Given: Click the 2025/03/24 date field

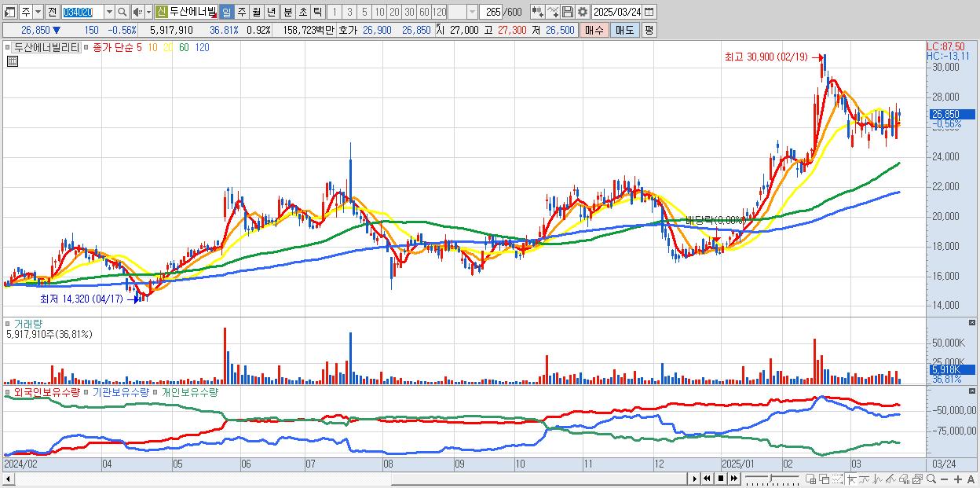Looking at the screenshot, I should (x=616, y=12).
